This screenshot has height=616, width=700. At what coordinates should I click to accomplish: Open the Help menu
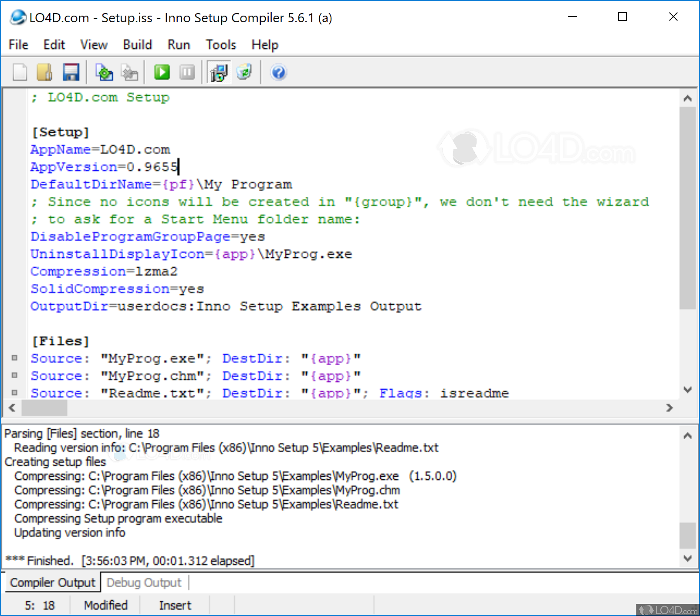coord(265,45)
